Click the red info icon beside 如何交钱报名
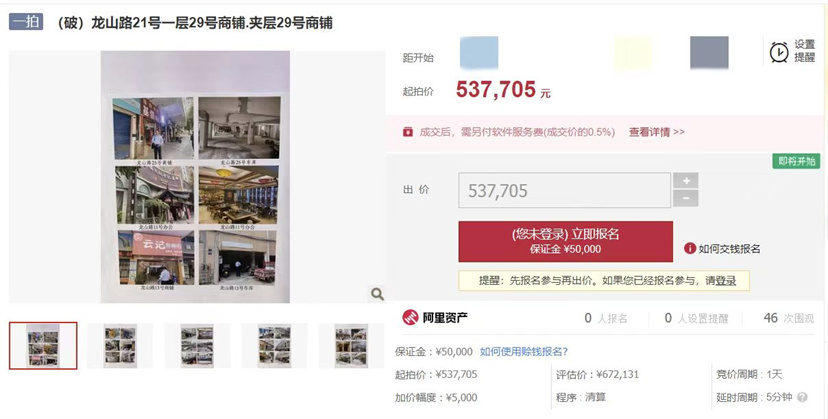Viewport: 828px width, 419px height. pyautogui.click(x=690, y=248)
